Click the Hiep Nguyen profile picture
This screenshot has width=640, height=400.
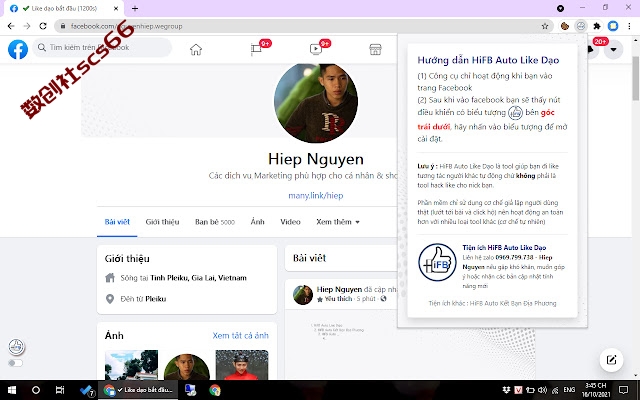pyautogui.click(x=316, y=102)
